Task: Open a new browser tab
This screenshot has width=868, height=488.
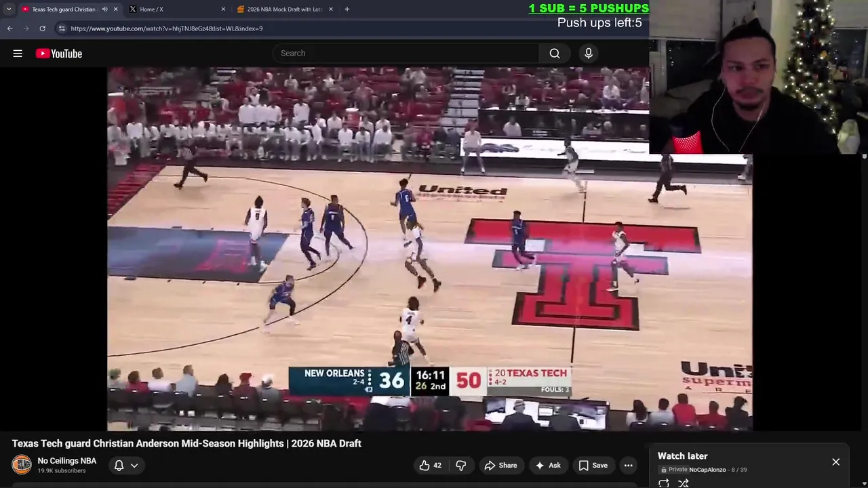Action: pos(347,9)
